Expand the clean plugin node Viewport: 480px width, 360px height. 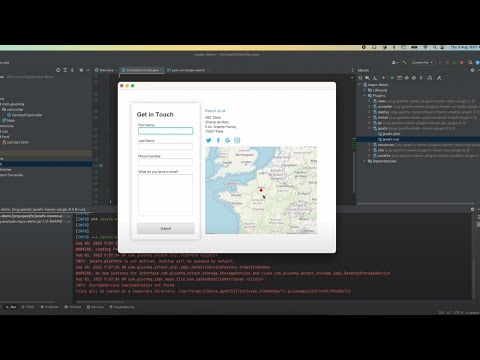coord(369,101)
